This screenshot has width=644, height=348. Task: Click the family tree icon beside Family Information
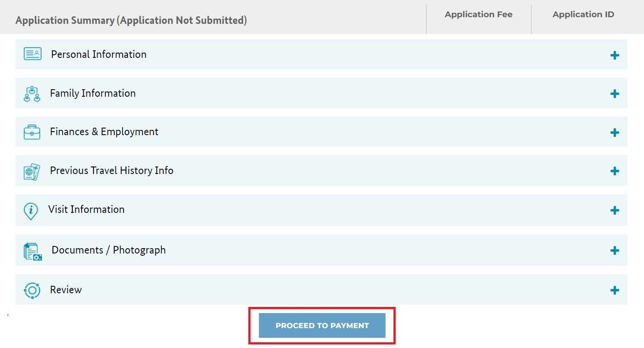pos(32,94)
